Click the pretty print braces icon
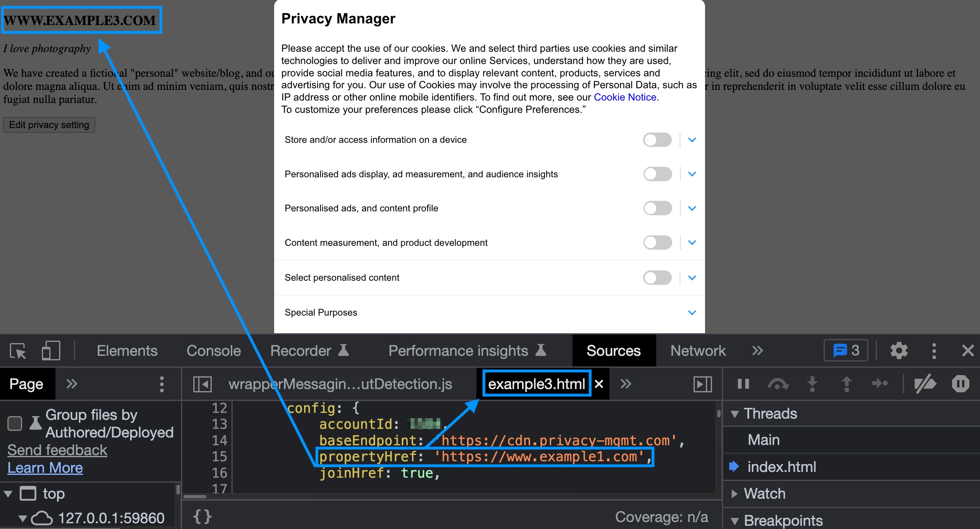The width and height of the screenshot is (980, 529). [202, 517]
